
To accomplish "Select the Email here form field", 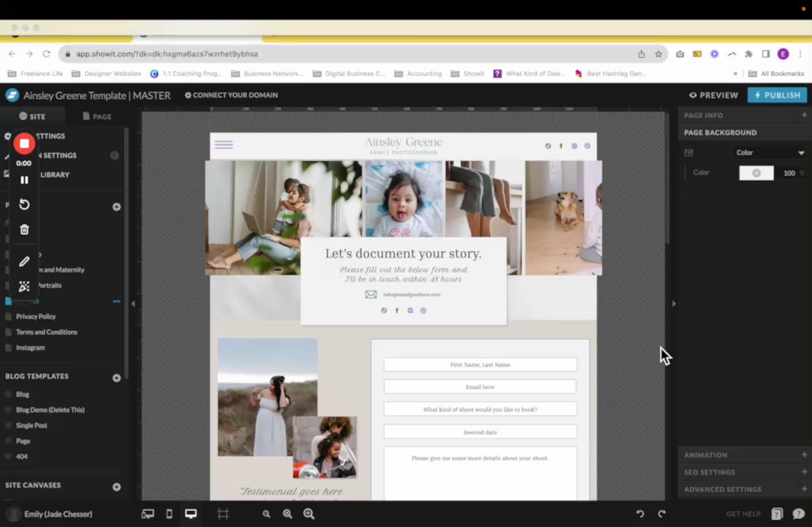I will [x=480, y=386].
